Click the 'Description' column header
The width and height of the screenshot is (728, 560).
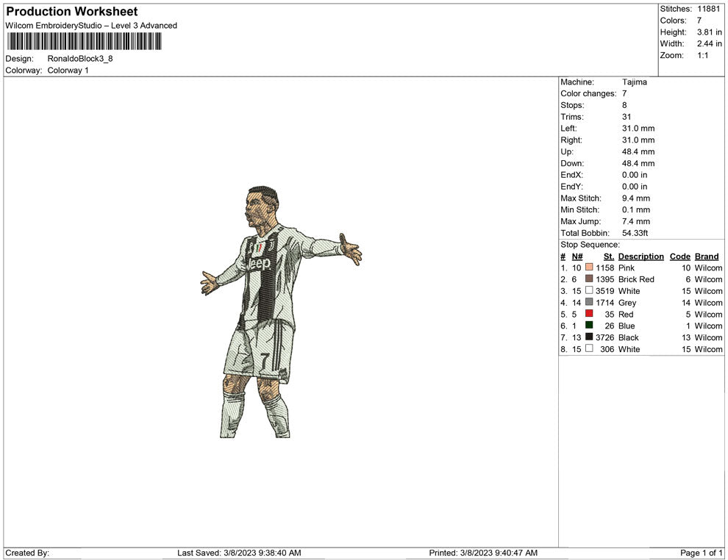640,256
